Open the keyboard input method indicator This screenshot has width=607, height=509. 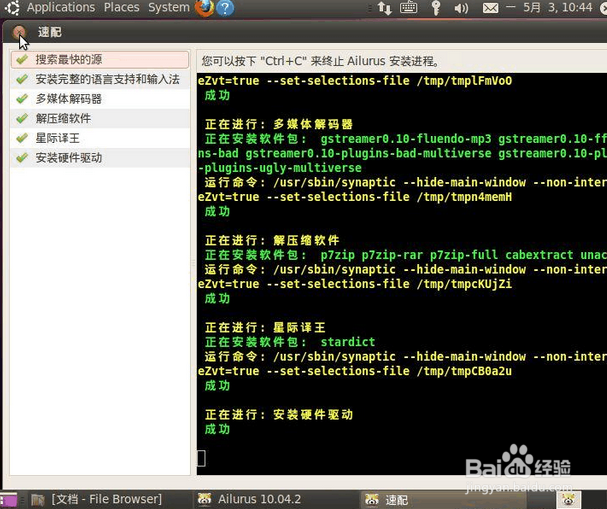(408, 7)
